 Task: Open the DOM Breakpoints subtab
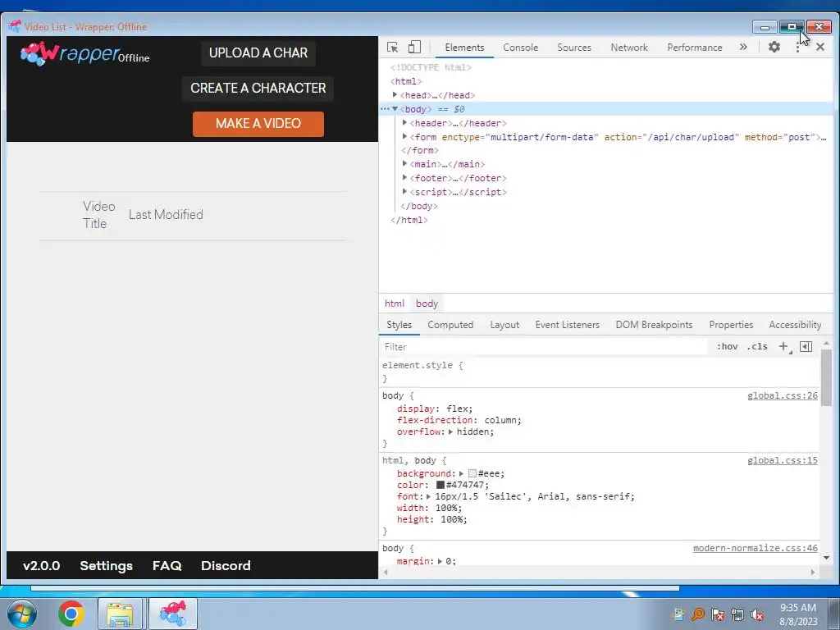(654, 325)
